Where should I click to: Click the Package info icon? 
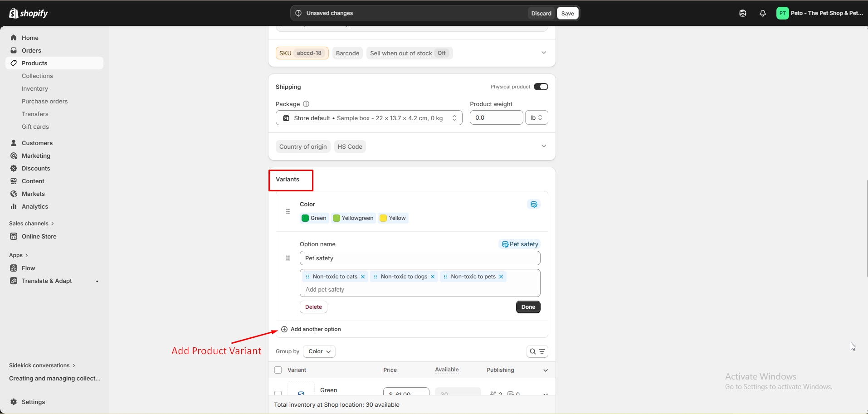[x=306, y=104]
